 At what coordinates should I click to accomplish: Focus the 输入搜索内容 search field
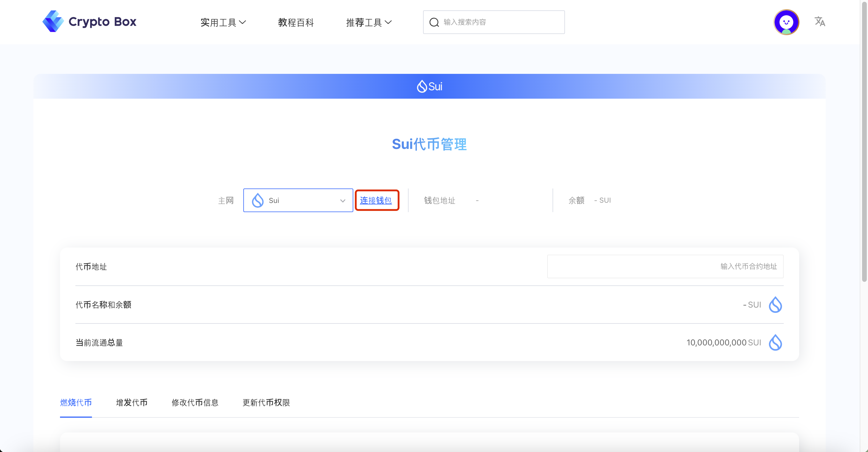[x=494, y=22]
